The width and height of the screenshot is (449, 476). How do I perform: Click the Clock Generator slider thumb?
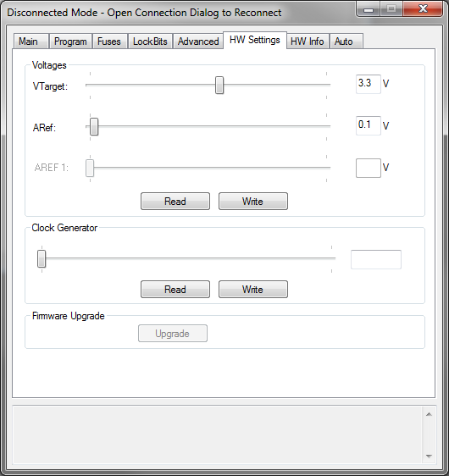point(42,259)
